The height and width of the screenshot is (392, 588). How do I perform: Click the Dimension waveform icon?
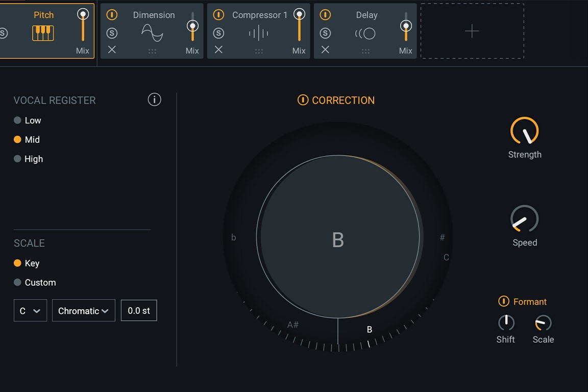[151, 33]
